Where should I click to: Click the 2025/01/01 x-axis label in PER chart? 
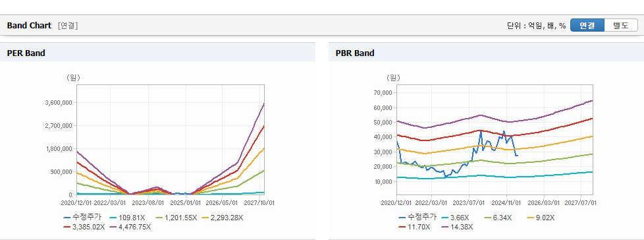[x=187, y=202]
